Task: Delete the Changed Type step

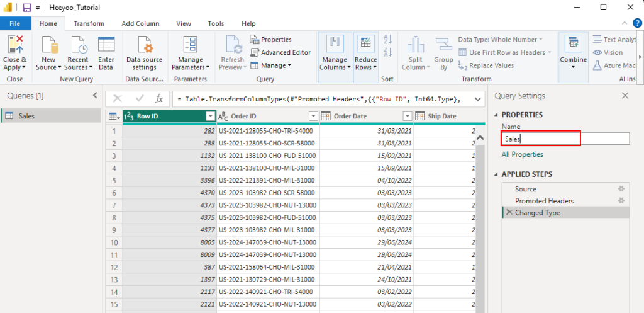Action: click(x=509, y=212)
